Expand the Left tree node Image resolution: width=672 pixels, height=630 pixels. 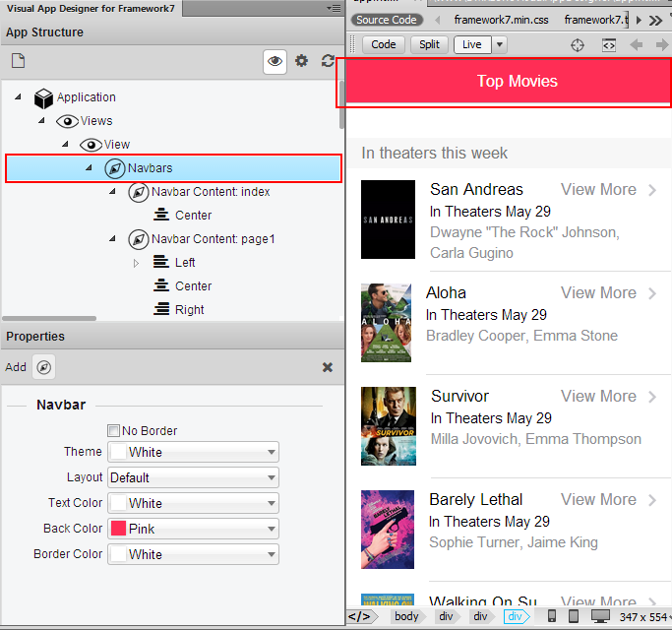136,263
